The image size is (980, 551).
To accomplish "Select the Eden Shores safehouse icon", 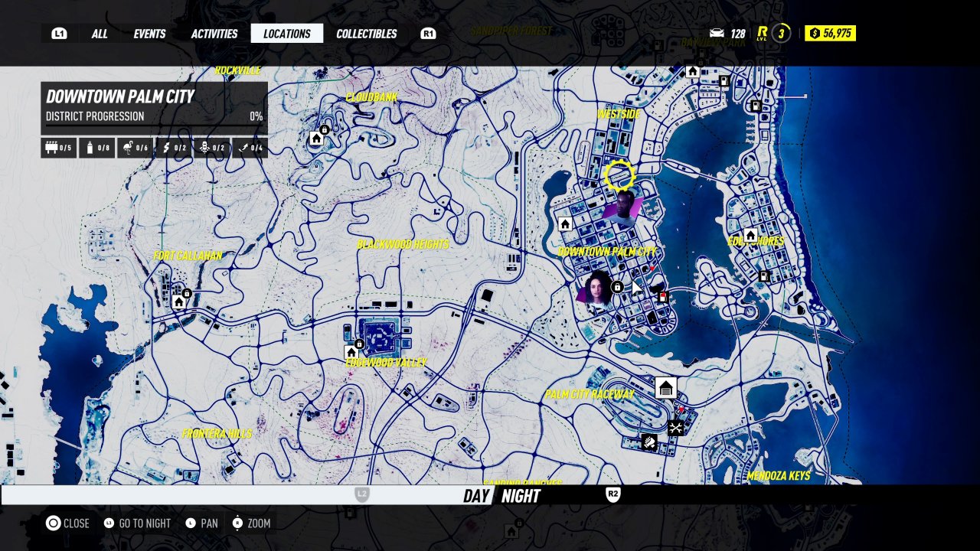I will [750, 236].
